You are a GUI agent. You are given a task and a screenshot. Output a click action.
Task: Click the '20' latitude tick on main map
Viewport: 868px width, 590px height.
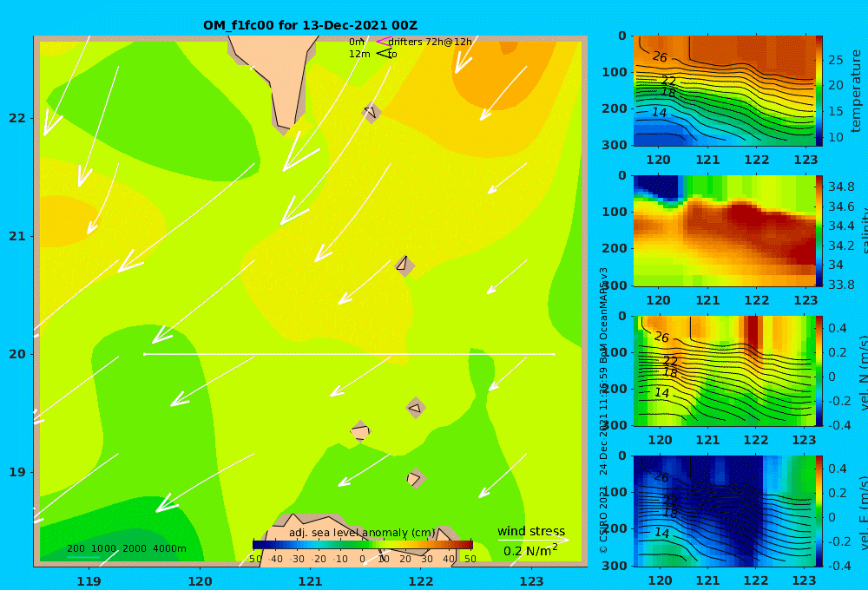(x=17, y=354)
